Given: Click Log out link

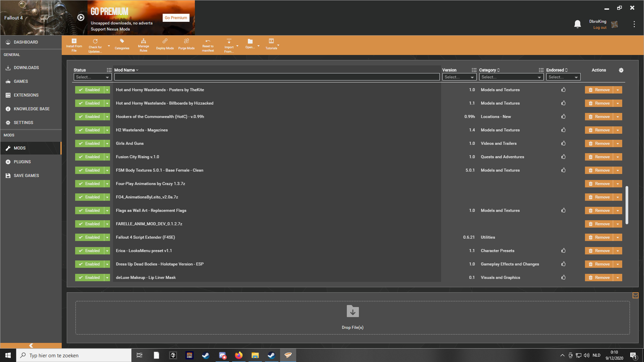Looking at the screenshot, I should coord(600,28).
